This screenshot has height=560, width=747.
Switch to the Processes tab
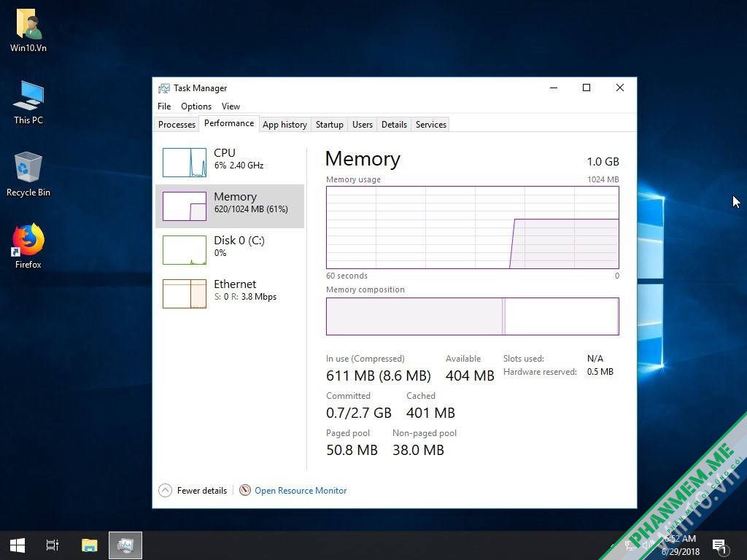click(x=177, y=124)
